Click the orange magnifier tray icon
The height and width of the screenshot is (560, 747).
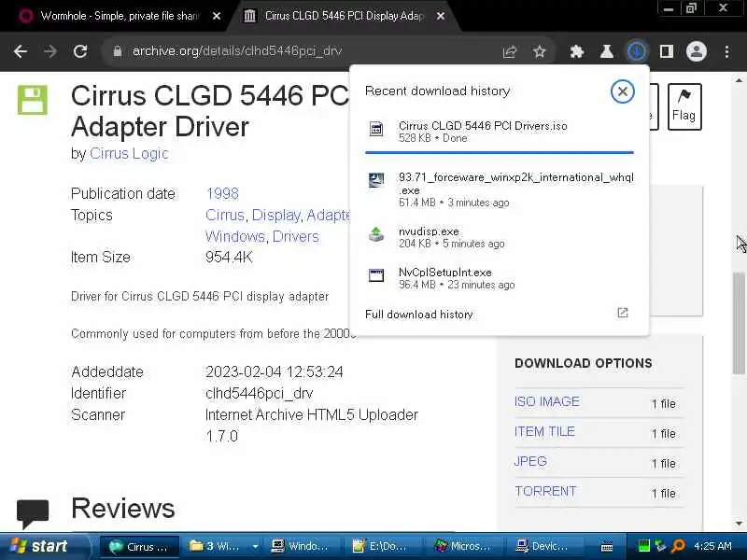point(678,546)
